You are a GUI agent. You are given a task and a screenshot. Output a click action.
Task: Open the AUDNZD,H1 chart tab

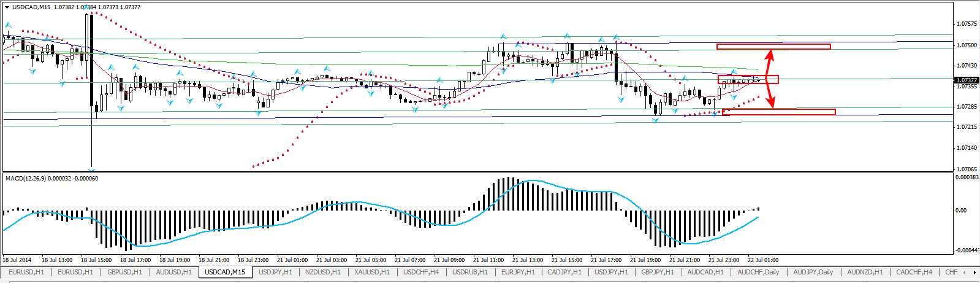(x=865, y=272)
